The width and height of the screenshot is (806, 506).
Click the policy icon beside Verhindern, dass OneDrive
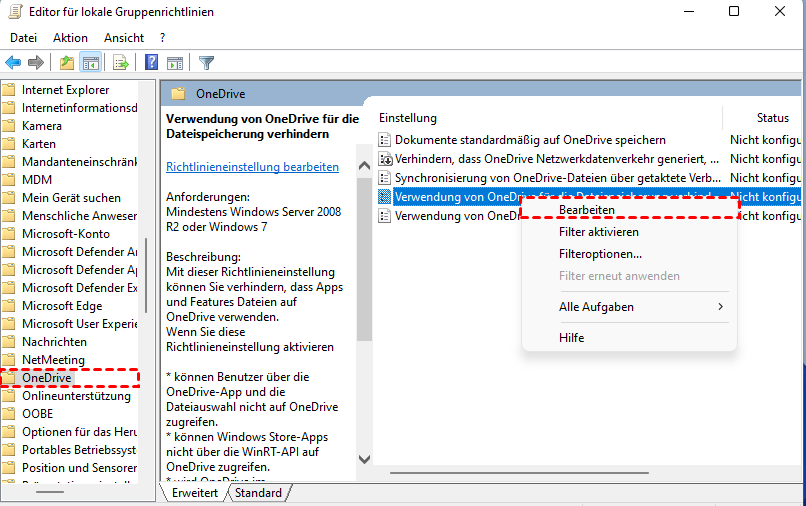coord(385,159)
